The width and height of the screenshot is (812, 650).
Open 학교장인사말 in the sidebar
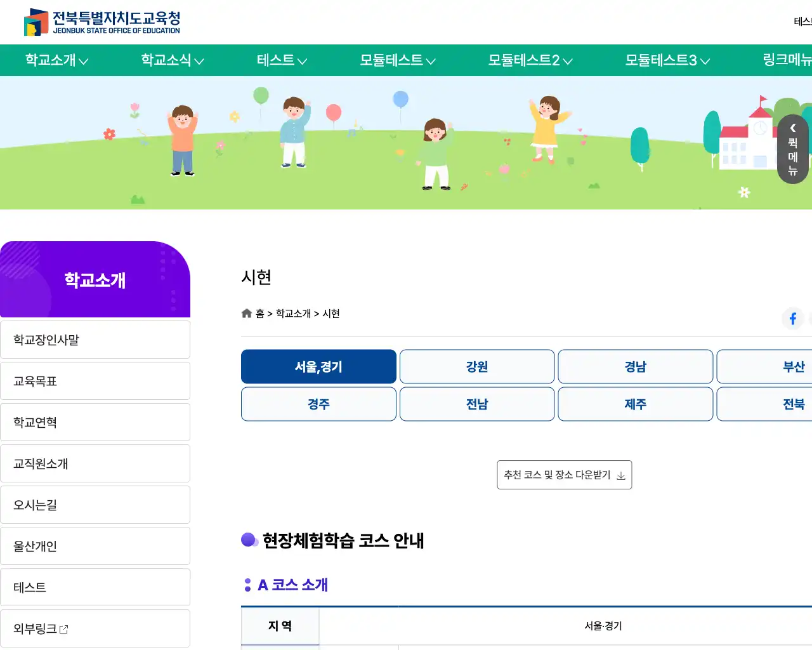95,340
